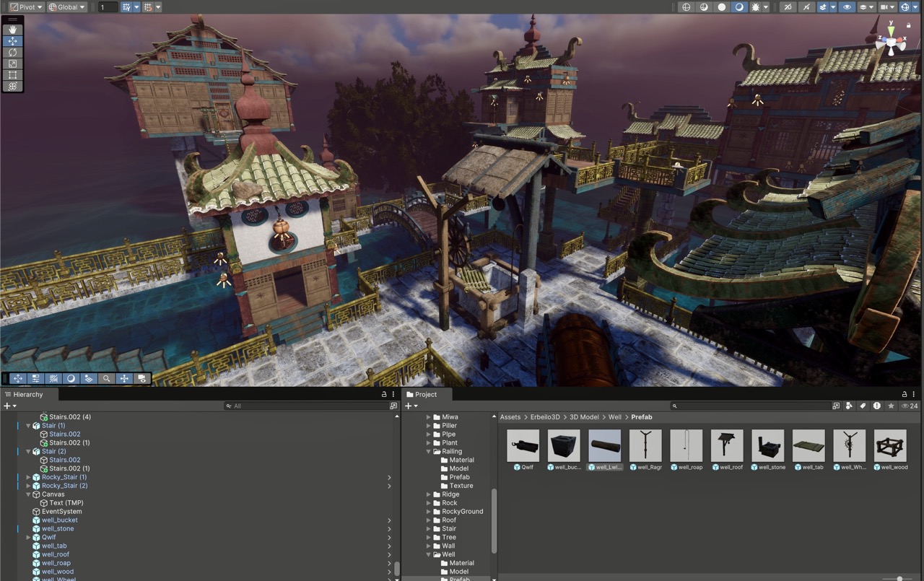The width and height of the screenshot is (924, 581).
Task: Click the magnifier icon in the bottom scene overlay
Action: click(106, 378)
